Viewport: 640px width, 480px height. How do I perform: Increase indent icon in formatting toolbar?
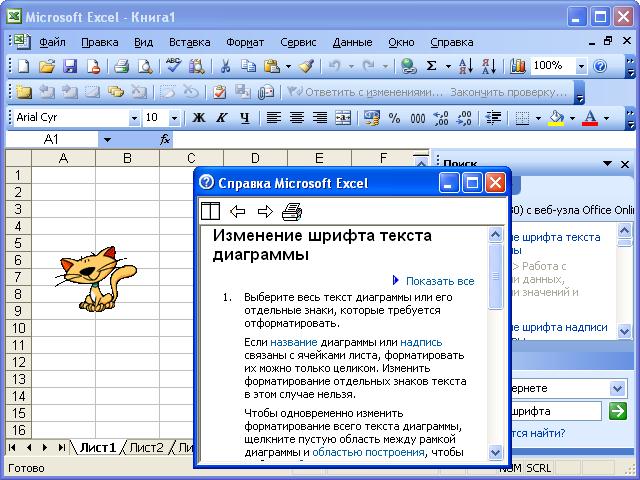pyautogui.click(x=493, y=118)
